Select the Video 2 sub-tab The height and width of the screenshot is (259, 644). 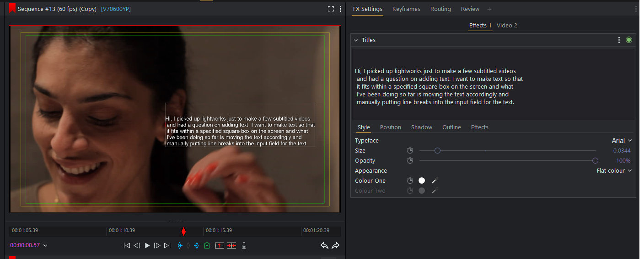click(x=507, y=26)
